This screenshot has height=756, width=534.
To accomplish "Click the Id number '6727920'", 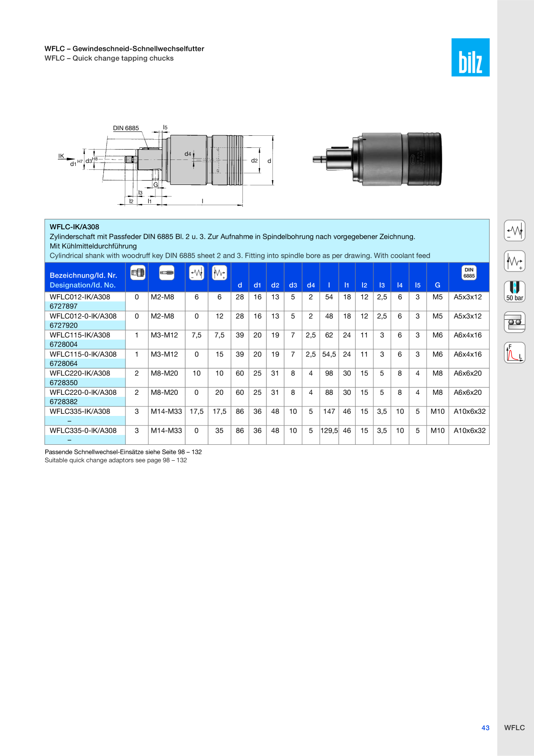I will click(64, 325).
